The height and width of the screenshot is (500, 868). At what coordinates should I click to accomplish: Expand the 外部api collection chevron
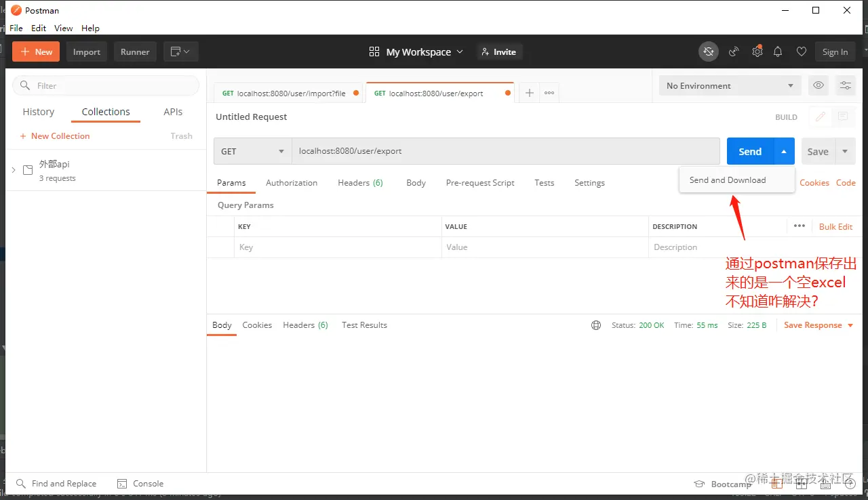click(14, 169)
